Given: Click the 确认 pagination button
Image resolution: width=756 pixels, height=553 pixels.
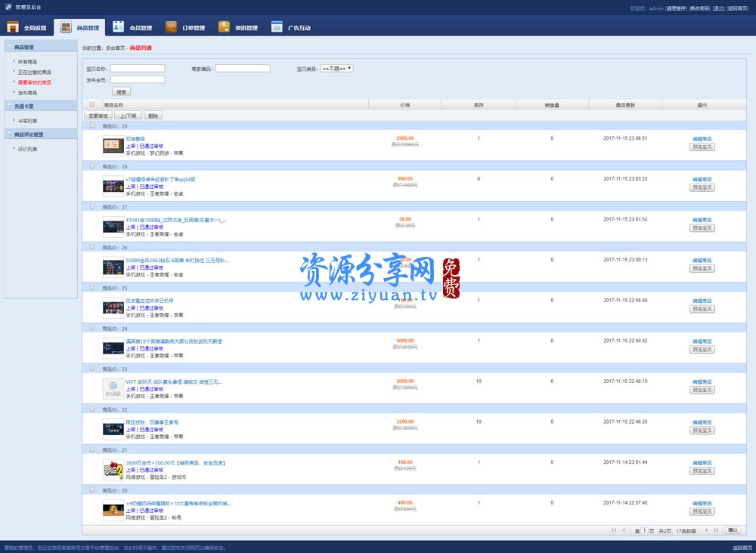Looking at the screenshot, I should [x=733, y=530].
